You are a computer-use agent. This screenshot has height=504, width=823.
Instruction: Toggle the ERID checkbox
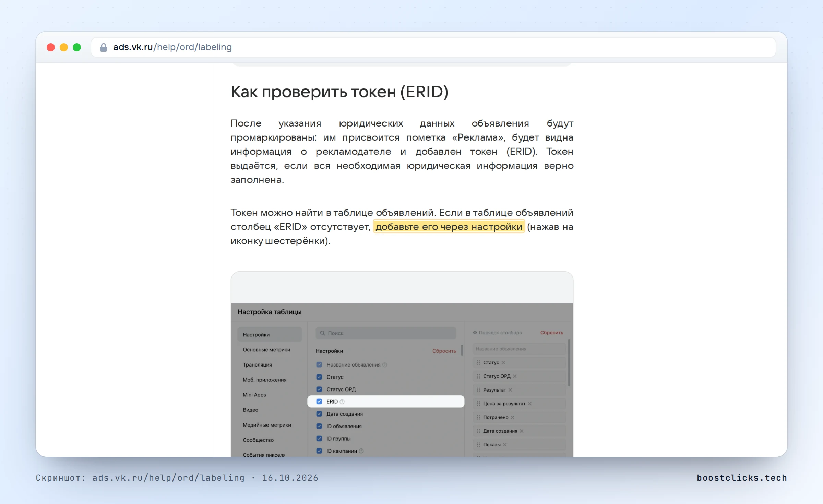[319, 401]
